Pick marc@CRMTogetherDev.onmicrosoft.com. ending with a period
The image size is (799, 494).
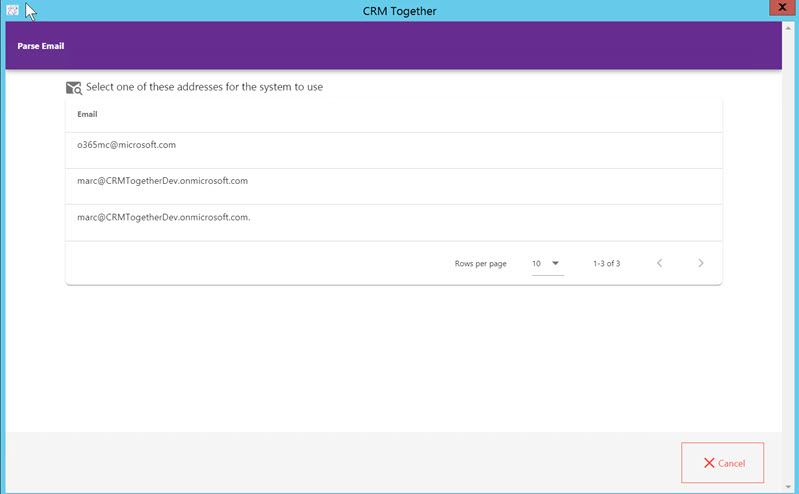[x=393, y=223]
